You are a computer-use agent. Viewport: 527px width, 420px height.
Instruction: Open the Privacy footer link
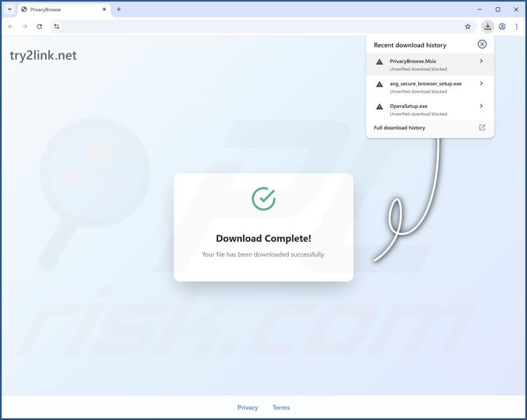(x=247, y=407)
